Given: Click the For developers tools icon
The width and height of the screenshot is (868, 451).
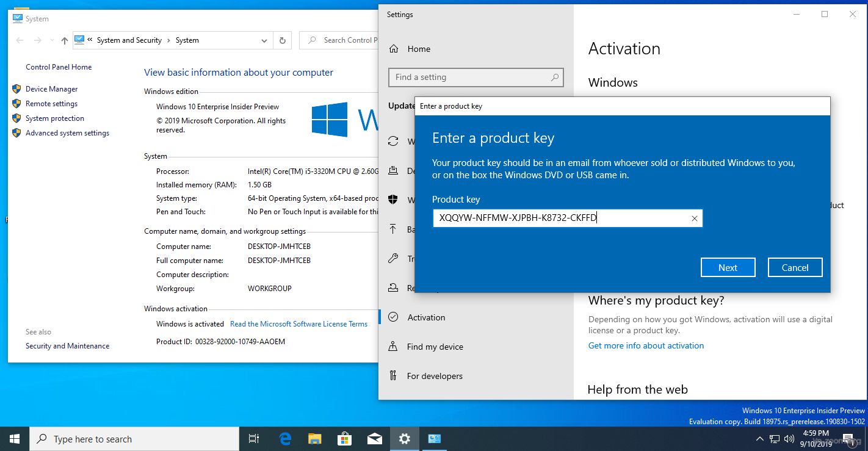Looking at the screenshot, I should [x=394, y=376].
